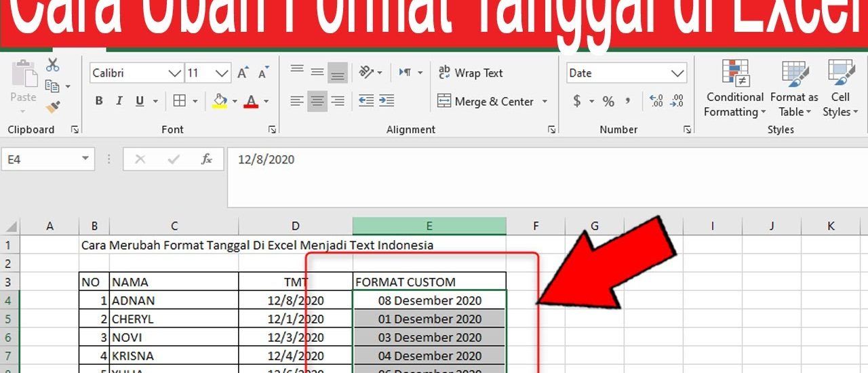Expand the Underline style arrow
The height and width of the screenshot is (373, 868).
[155, 101]
